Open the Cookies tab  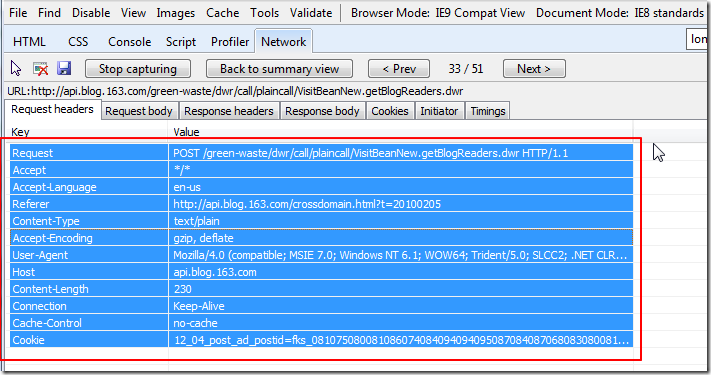[x=390, y=111]
